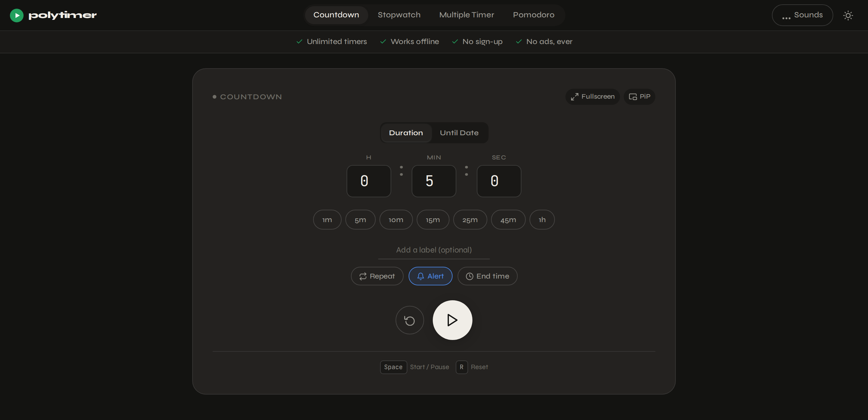Start the countdown with the play button
This screenshot has height=420, width=868.
(x=452, y=320)
